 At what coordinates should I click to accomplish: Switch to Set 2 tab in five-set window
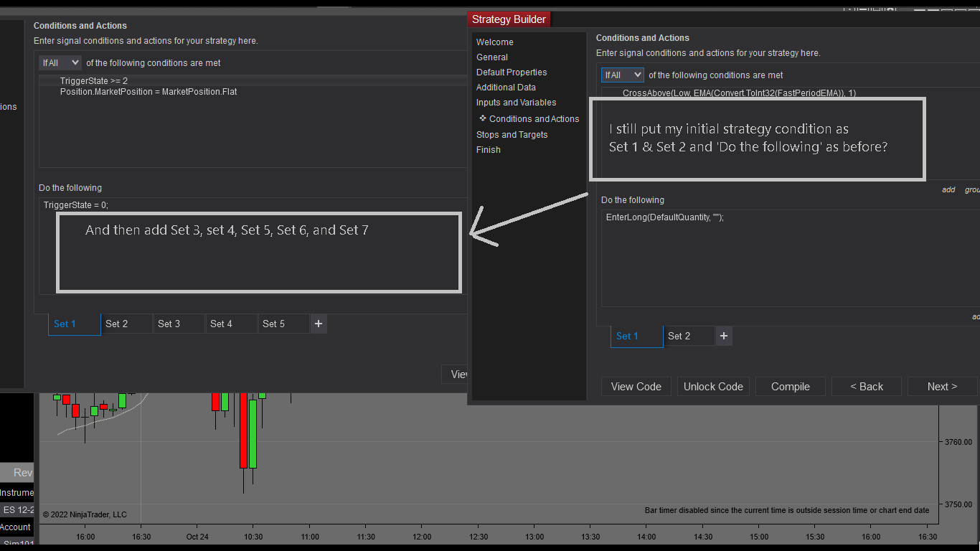[x=126, y=324]
